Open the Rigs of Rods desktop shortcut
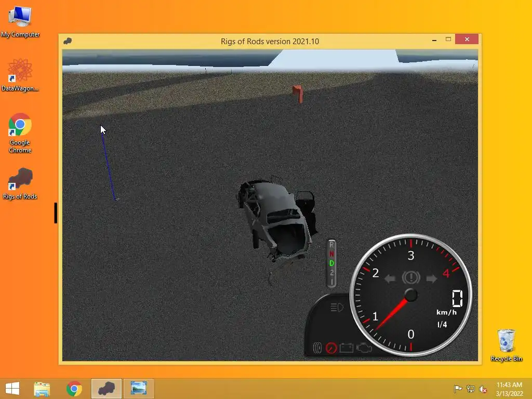 [20, 184]
